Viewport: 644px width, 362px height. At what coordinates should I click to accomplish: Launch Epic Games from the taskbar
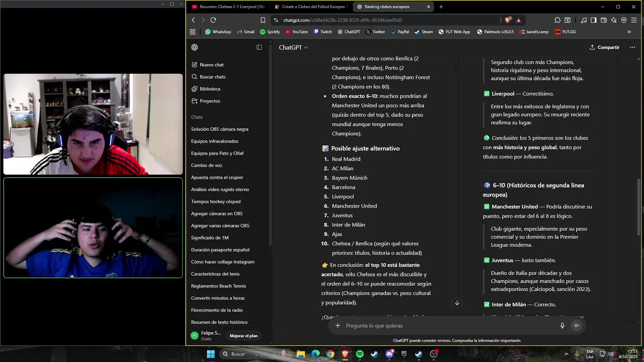pos(404,354)
